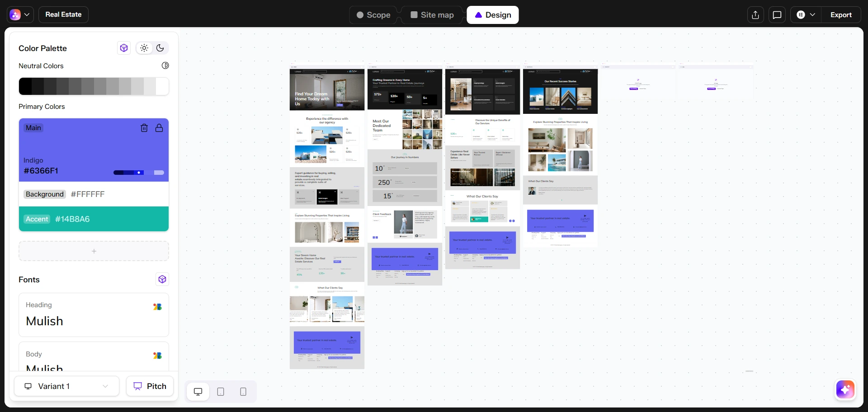Click the Export button
868x412 pixels.
pyautogui.click(x=841, y=14)
